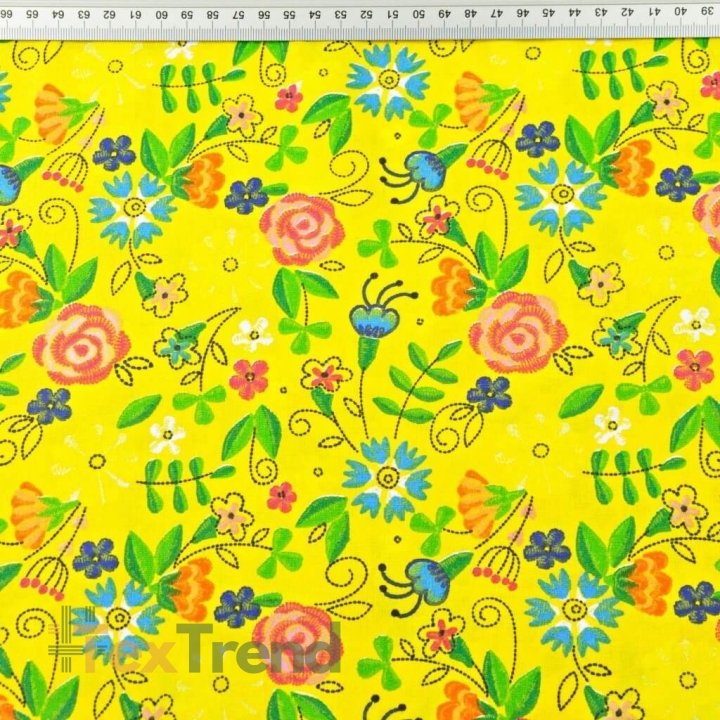Screen dimensions: 720x720
Task: Click the number 56 on the ruler
Action: [264, 14]
